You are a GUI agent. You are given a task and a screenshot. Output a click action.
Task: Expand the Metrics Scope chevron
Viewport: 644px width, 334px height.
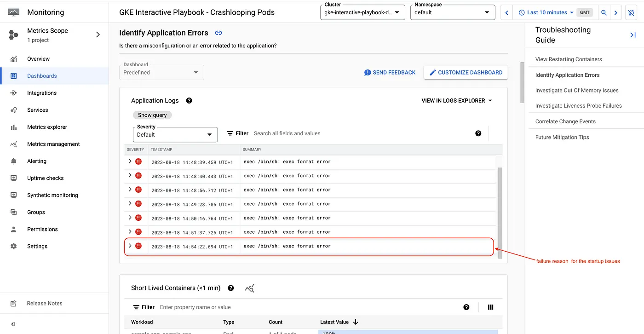[98, 35]
